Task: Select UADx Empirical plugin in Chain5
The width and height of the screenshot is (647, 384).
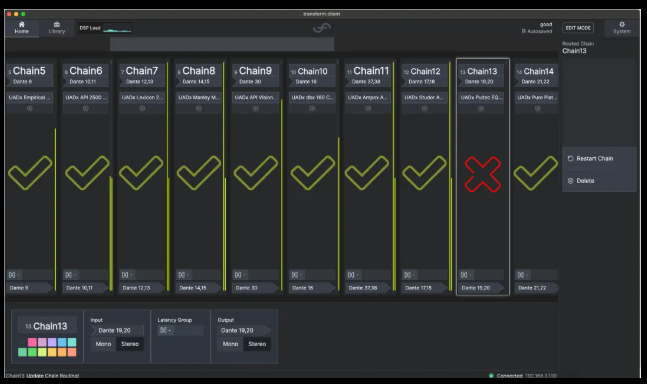Action: tap(29, 97)
